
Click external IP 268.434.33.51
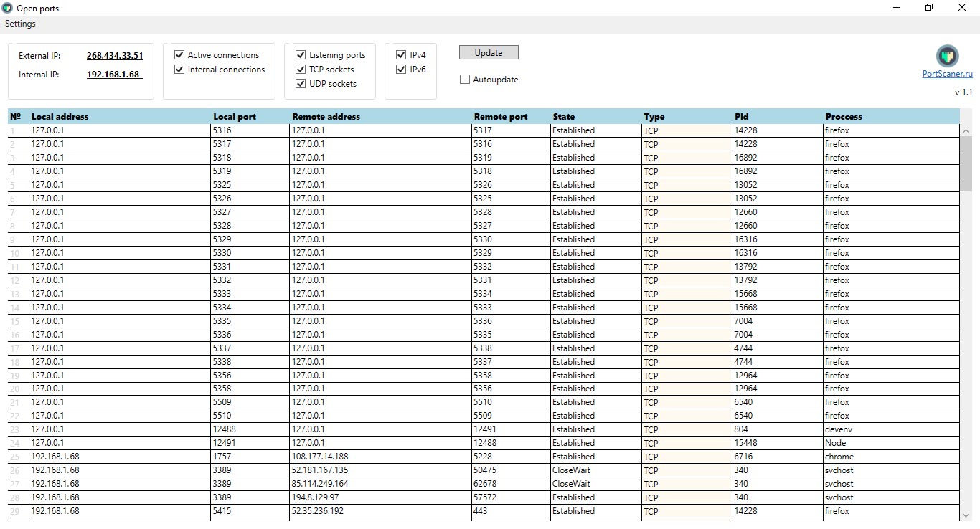coord(115,56)
